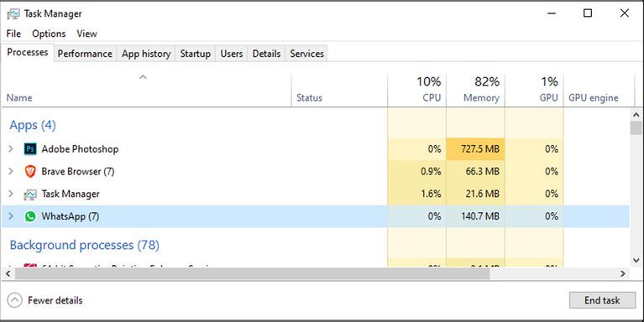Open the File menu
This screenshot has height=322, width=644.
pos(13,34)
